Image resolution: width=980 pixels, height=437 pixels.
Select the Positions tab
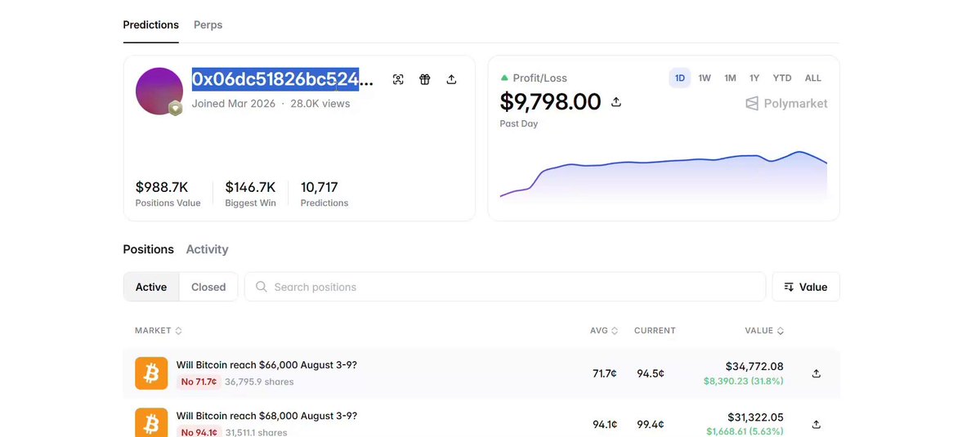pos(148,249)
